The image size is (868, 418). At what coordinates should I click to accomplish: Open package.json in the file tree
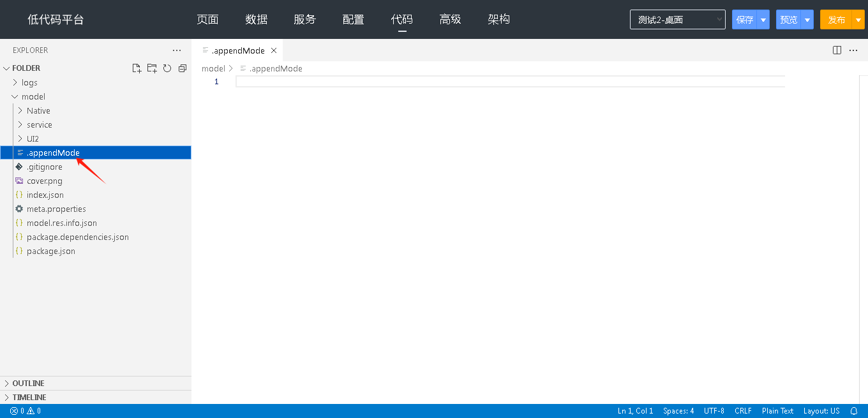[x=51, y=251]
